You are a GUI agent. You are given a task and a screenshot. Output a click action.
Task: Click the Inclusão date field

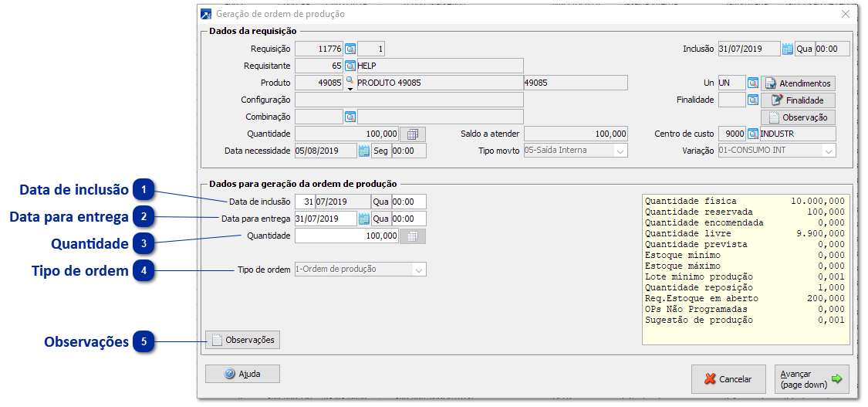click(749, 49)
